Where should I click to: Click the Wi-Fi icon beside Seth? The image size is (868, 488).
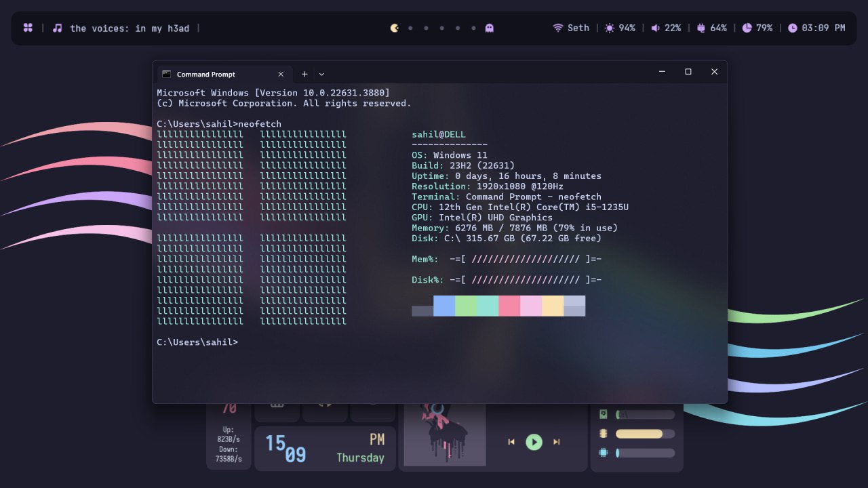[x=558, y=28]
